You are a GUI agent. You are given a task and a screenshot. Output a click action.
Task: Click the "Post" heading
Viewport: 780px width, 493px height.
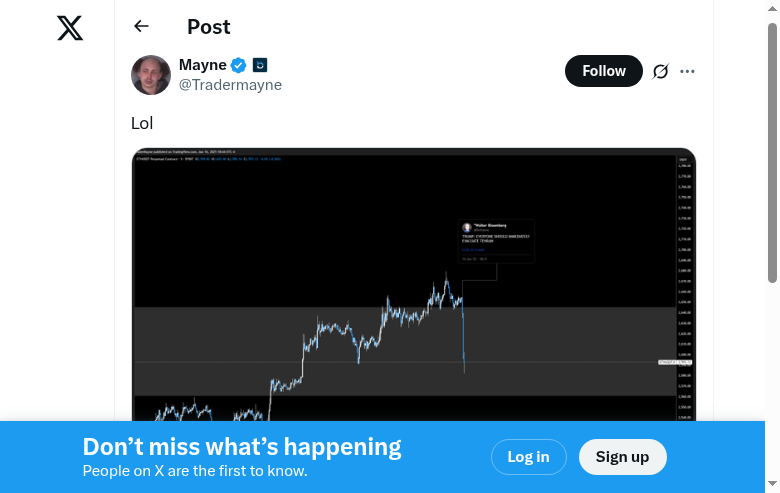pos(208,27)
